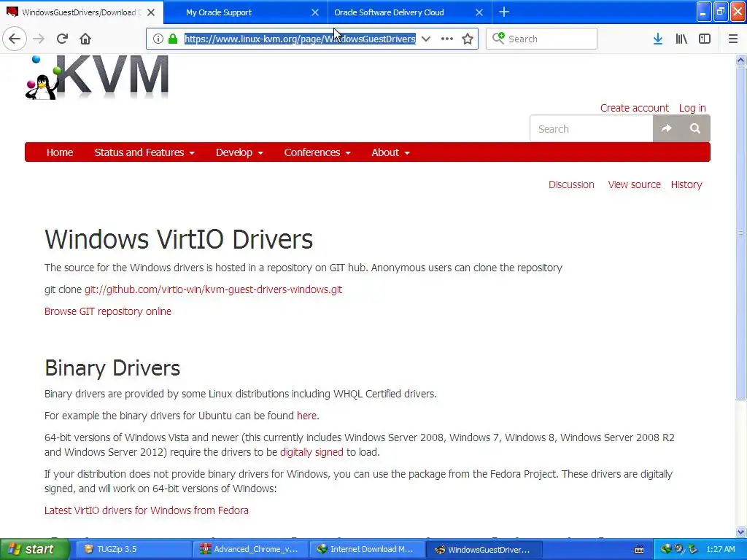Image resolution: width=747 pixels, height=560 pixels.
Task: Open the downloads panel arrow
Action: coord(657,39)
